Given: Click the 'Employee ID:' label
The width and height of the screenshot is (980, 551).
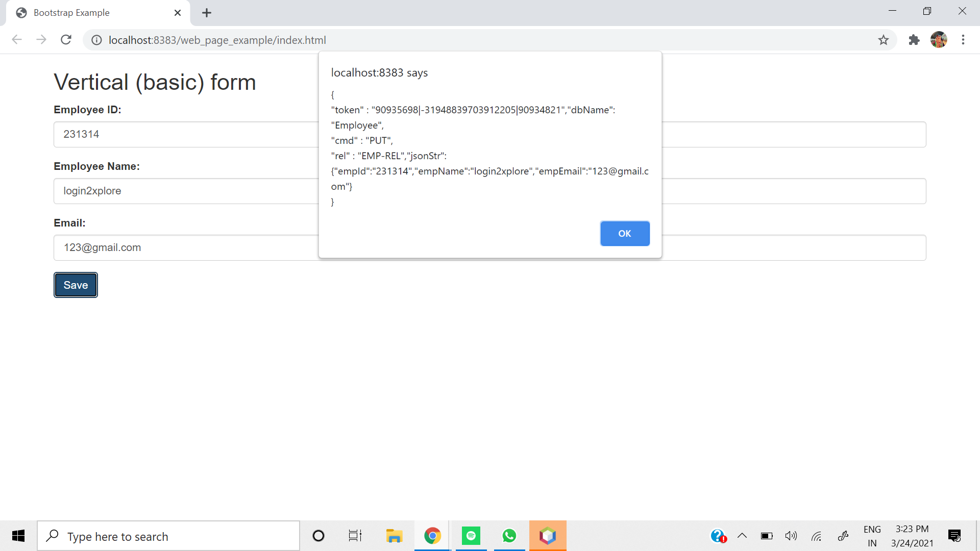Looking at the screenshot, I should point(87,110).
